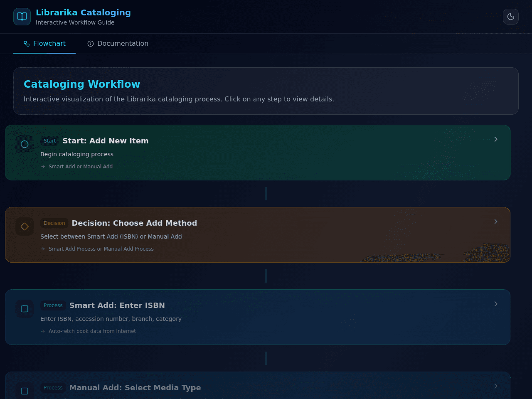This screenshot has width=532, height=399.
Task: Click the Cataloging Workflow heading
Action: pos(82,84)
